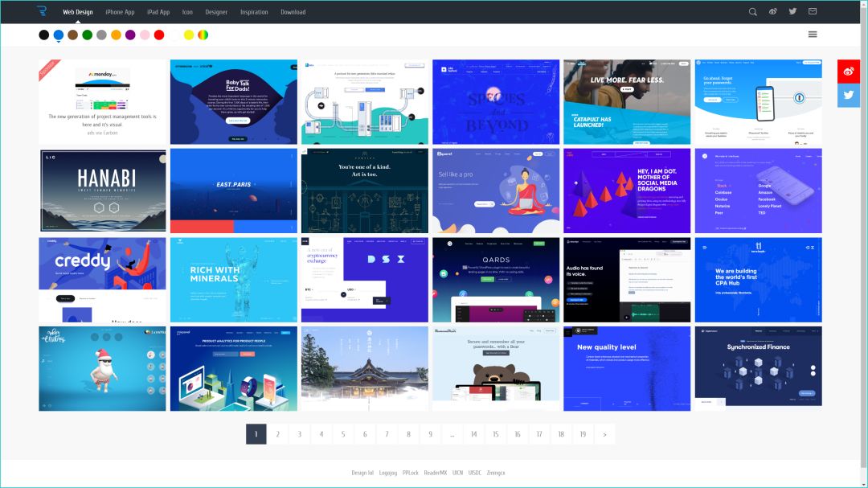Filter by the purple color swatch
868x488 pixels.
(x=130, y=35)
